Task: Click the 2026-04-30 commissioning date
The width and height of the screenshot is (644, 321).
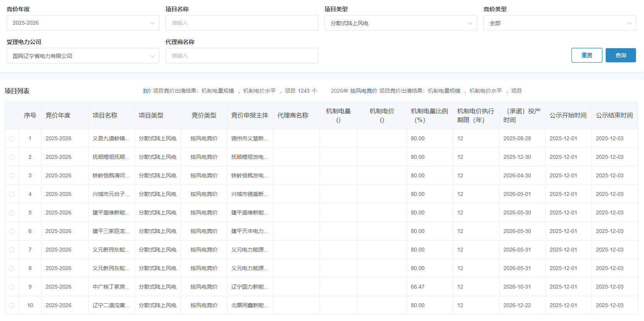Action: coord(517,176)
